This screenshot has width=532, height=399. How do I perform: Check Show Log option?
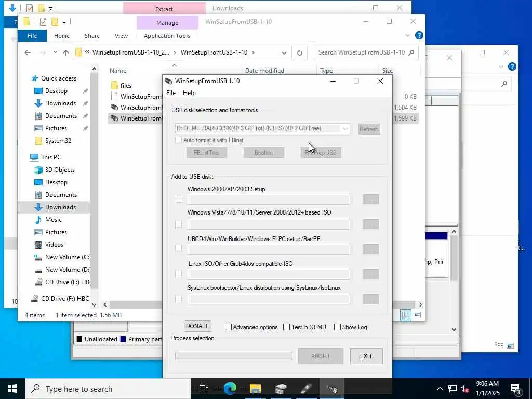[x=337, y=327]
